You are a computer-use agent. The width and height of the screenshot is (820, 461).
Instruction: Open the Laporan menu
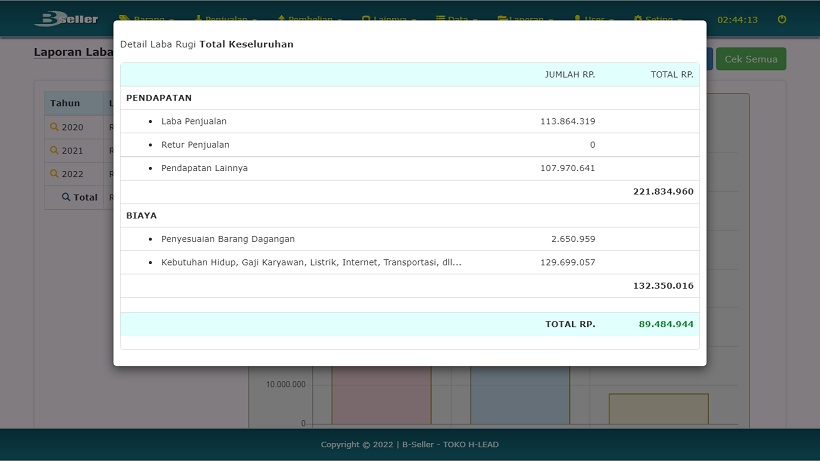point(526,19)
